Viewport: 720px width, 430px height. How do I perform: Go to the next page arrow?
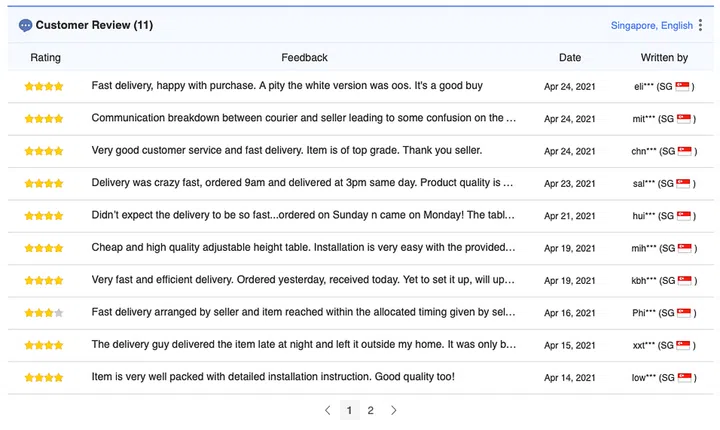pos(393,410)
